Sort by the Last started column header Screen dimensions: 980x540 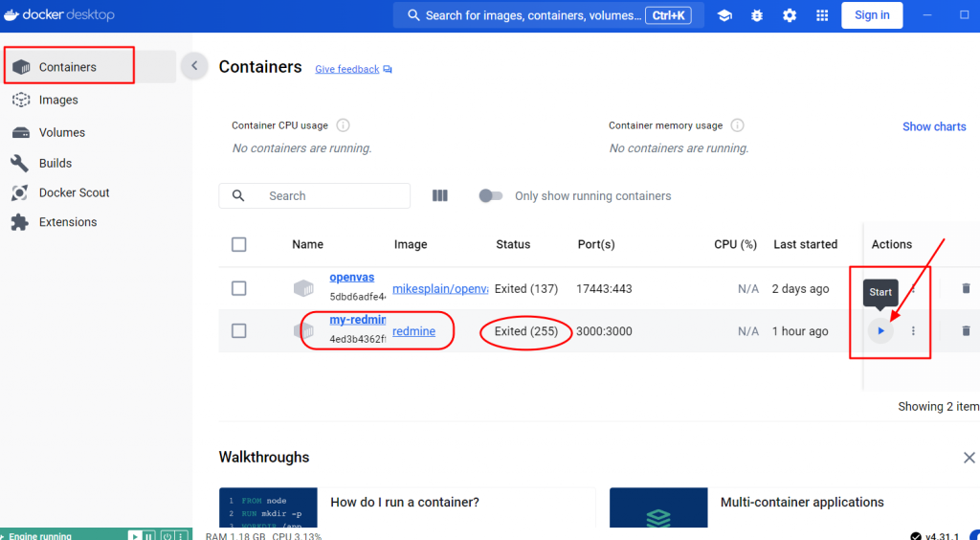(805, 244)
